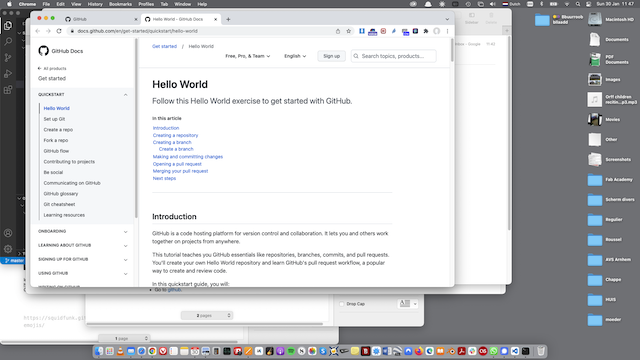Open the Bookmarks menu
This screenshot has width=640, height=360.
(120, 4)
